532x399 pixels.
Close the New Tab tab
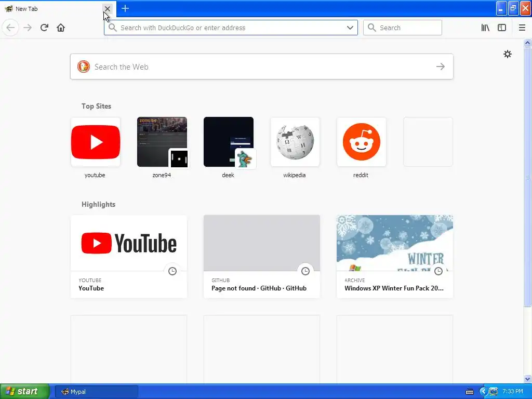click(107, 8)
